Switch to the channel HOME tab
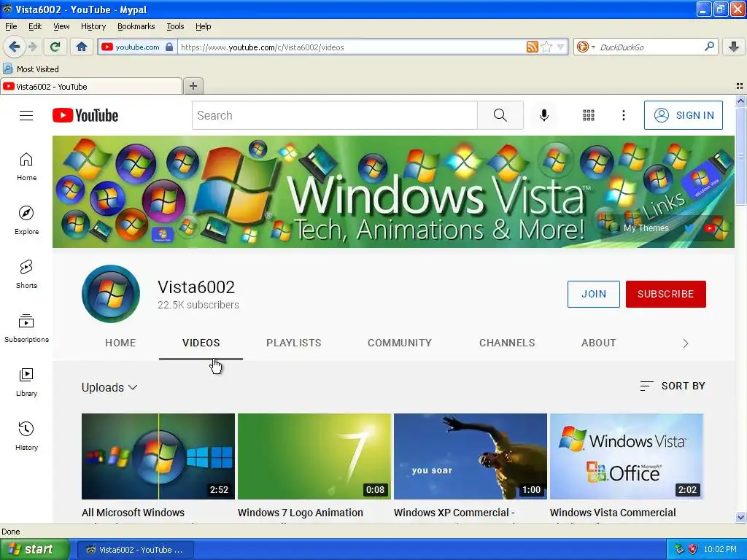747x560 pixels. 120,343
